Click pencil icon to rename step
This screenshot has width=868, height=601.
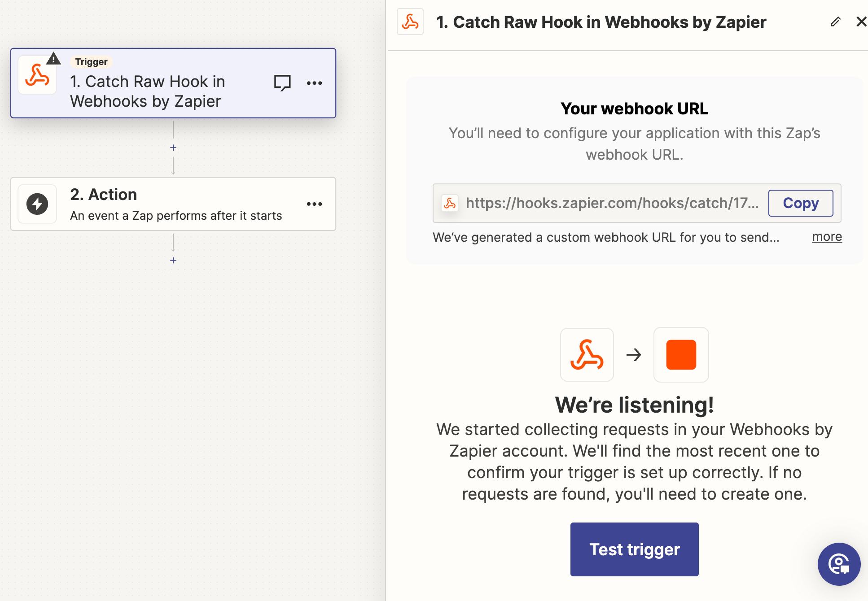click(835, 22)
